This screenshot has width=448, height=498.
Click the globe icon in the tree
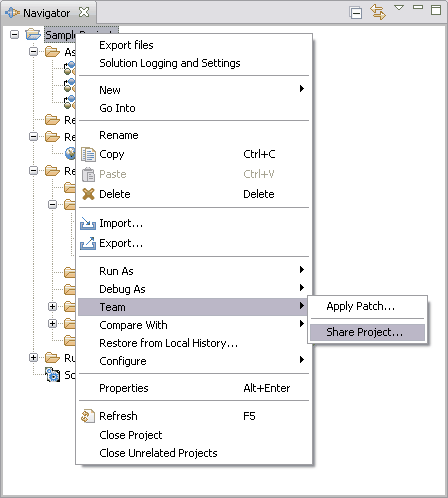[71, 153]
